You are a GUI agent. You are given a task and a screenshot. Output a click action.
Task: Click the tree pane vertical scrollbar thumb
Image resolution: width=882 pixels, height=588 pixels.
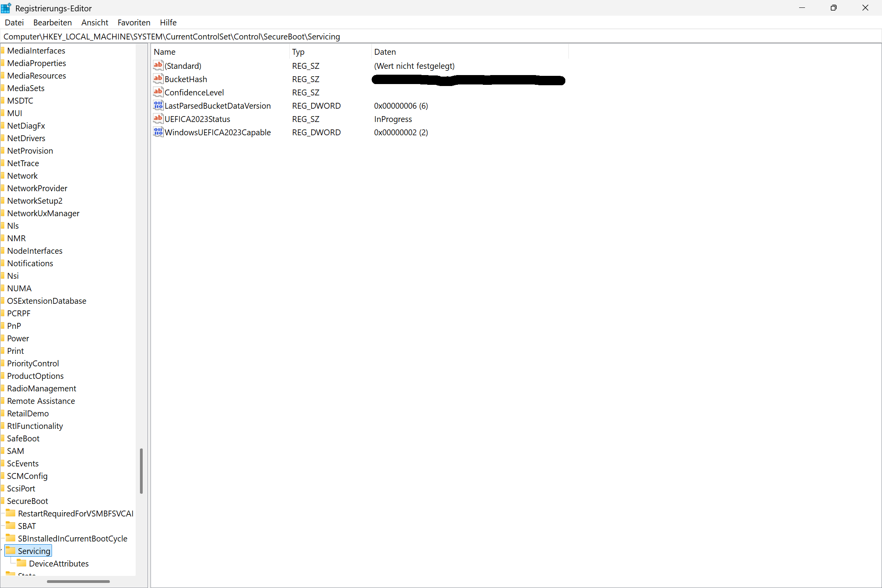click(141, 471)
